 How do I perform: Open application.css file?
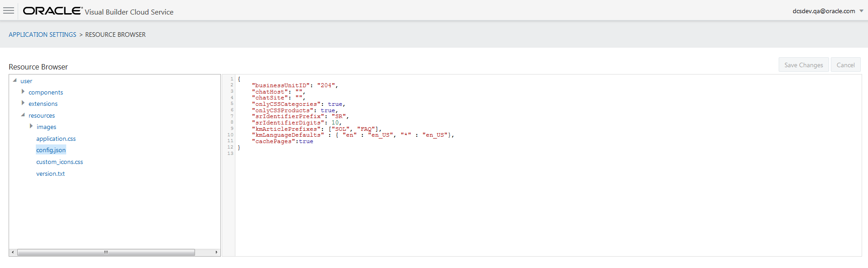[x=56, y=139]
